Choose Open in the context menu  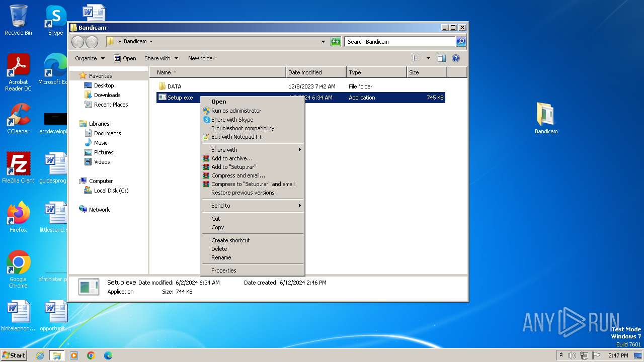coord(253,102)
